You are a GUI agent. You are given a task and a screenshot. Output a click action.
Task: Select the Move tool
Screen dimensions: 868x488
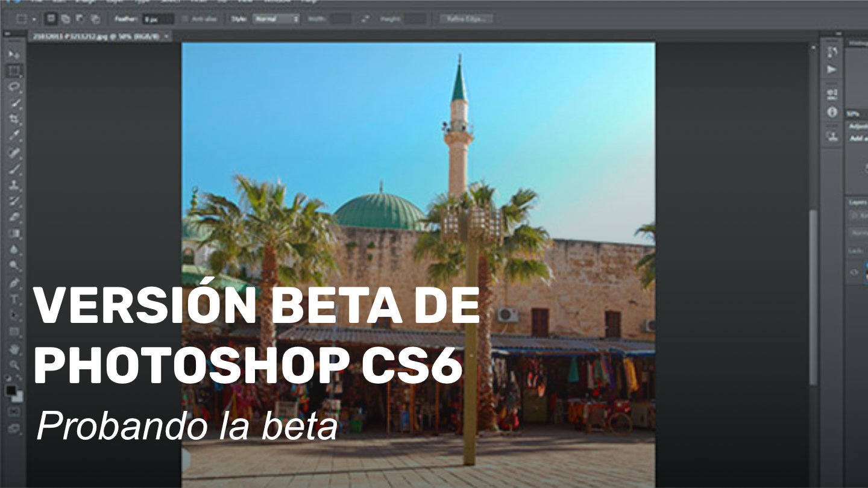click(14, 54)
